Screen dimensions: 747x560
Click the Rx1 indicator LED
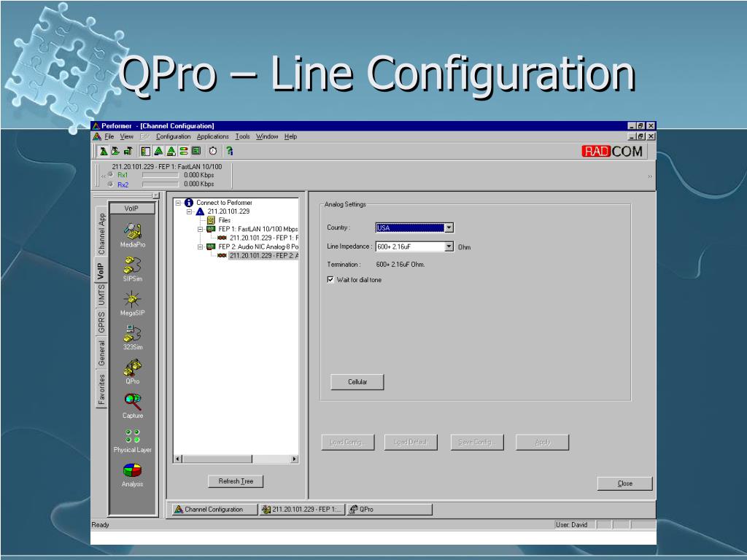pos(111,175)
